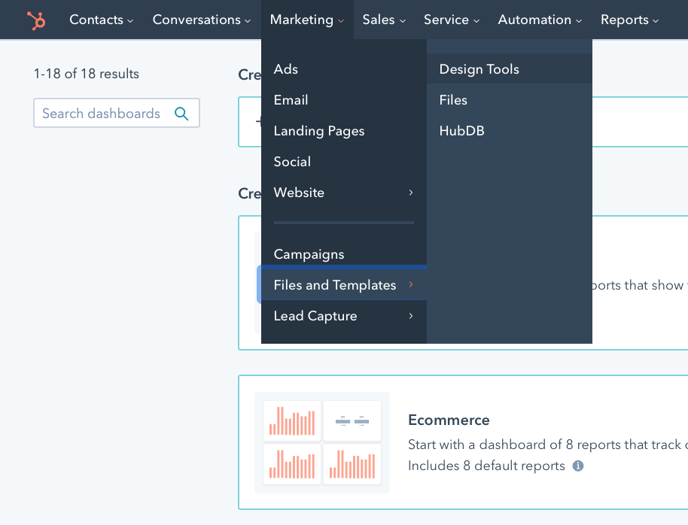The width and height of the screenshot is (688, 525).
Task: Focus the Search dashboards field
Action: (116, 113)
